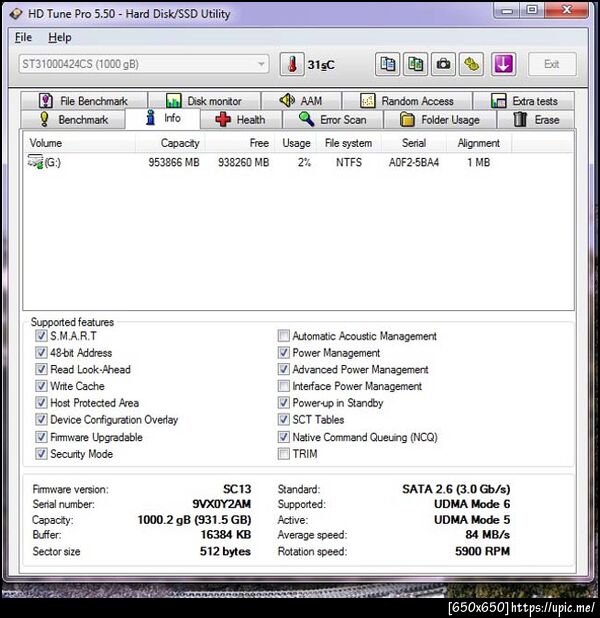The image size is (600, 618).
Task: Toggle the Device Configuration Overlay checkbox
Action: point(41,419)
